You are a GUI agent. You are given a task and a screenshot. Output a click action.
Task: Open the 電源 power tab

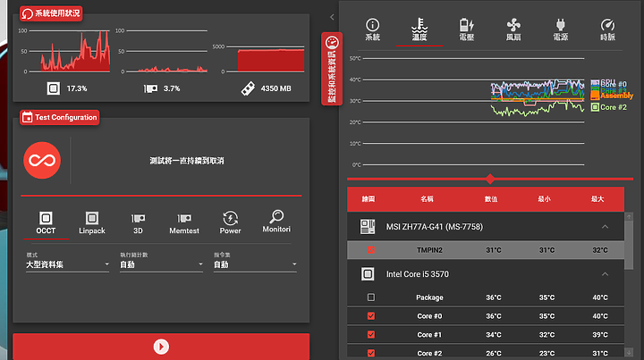point(561,29)
